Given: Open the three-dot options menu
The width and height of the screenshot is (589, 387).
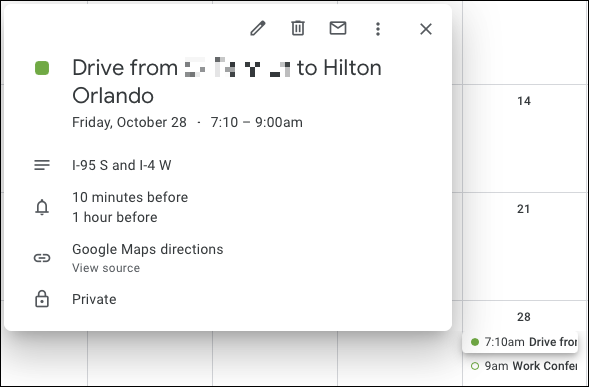Looking at the screenshot, I should pos(378,29).
